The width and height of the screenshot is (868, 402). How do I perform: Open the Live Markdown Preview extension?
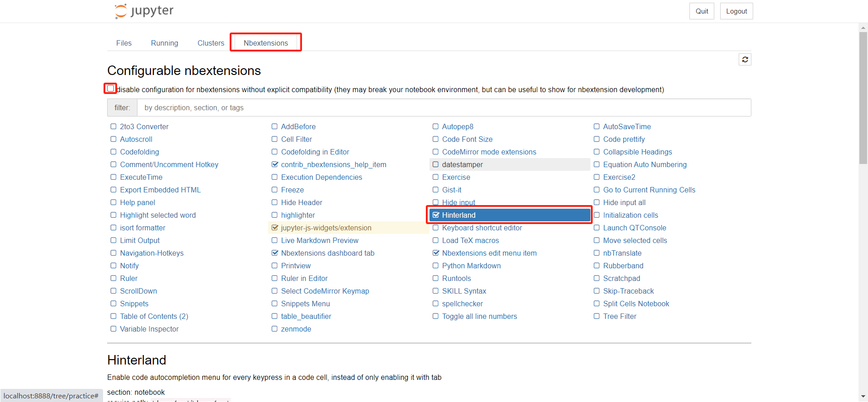coord(320,240)
